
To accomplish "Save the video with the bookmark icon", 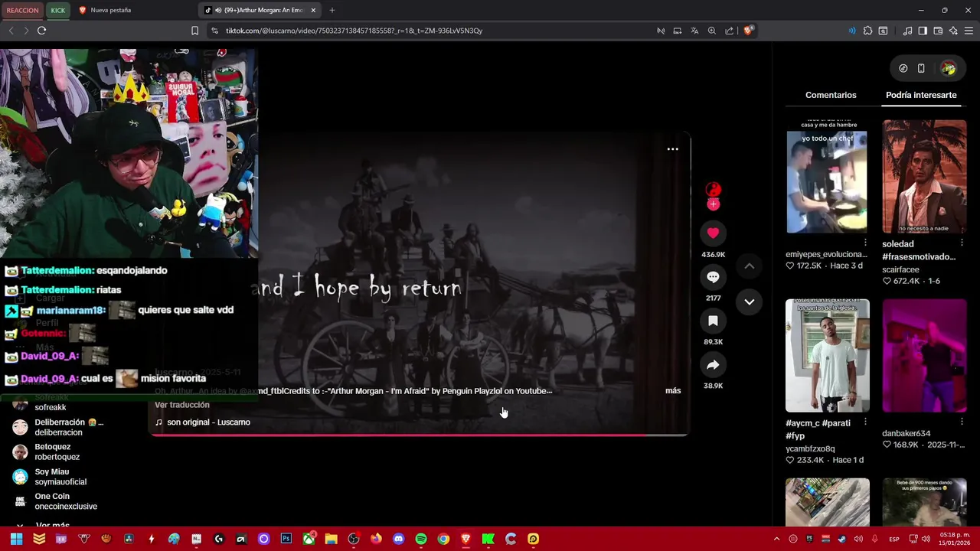I will coord(713,321).
